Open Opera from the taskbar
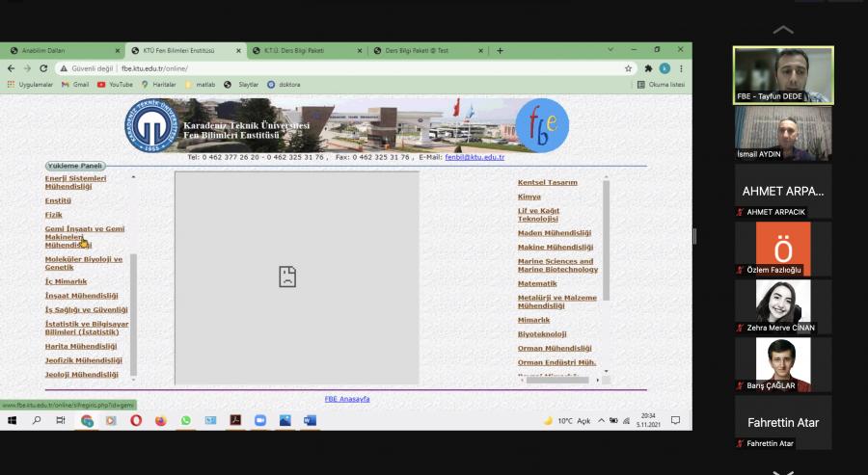This screenshot has height=475, width=868. (x=136, y=421)
